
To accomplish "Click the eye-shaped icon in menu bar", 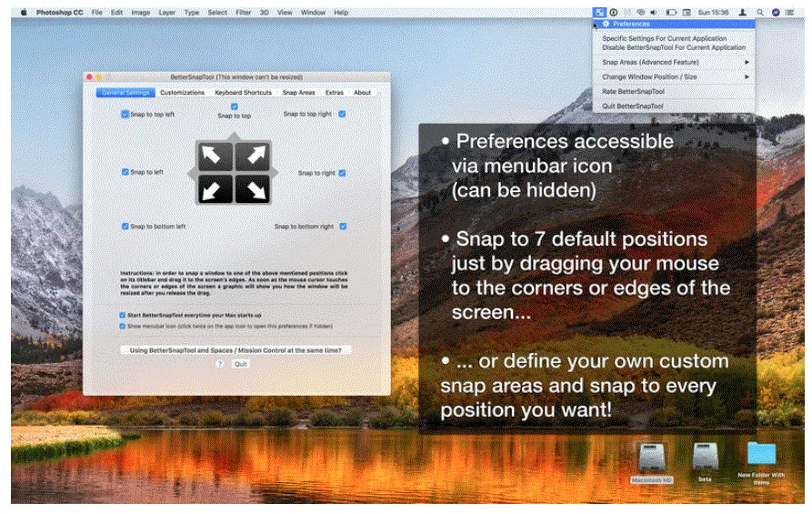I will coord(641,13).
